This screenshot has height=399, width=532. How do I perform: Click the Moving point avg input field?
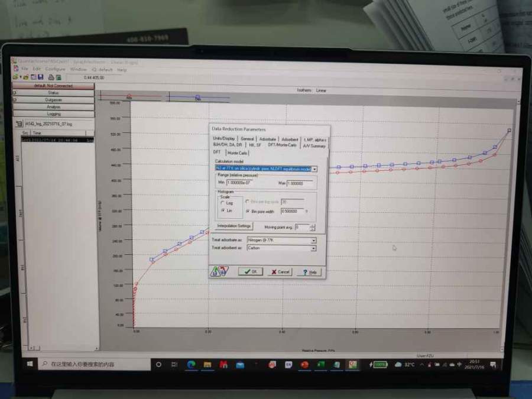tap(302, 227)
